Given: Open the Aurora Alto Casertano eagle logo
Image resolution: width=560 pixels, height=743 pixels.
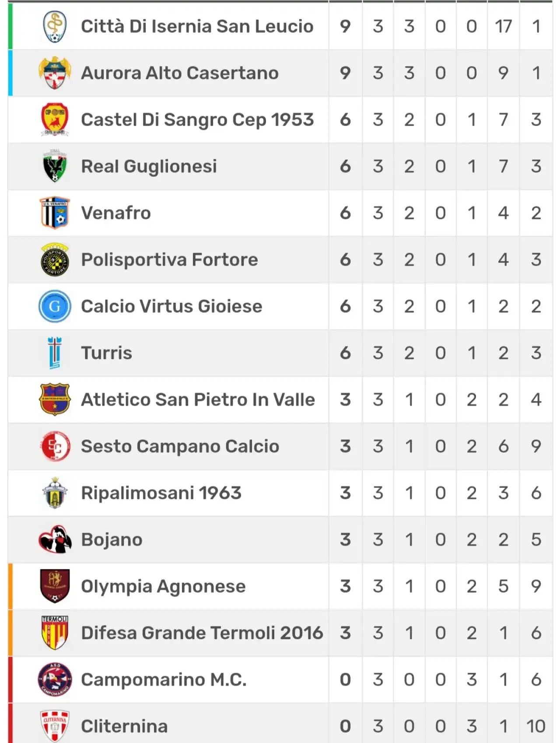Looking at the screenshot, I should (55, 73).
